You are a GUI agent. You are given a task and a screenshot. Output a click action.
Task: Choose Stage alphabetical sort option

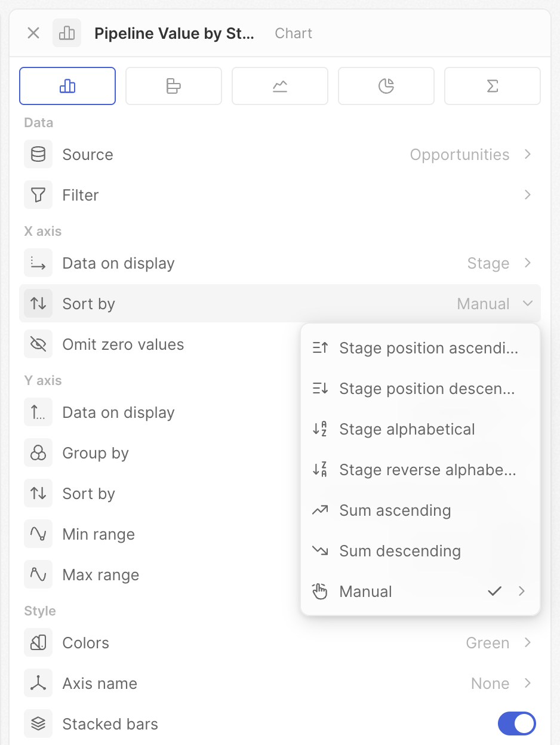pos(407,429)
